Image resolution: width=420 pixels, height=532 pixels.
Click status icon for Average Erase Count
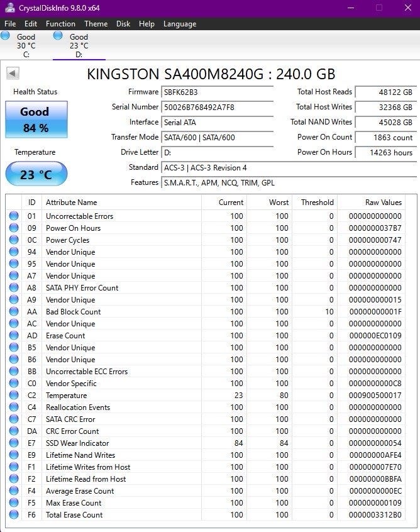coord(14,490)
